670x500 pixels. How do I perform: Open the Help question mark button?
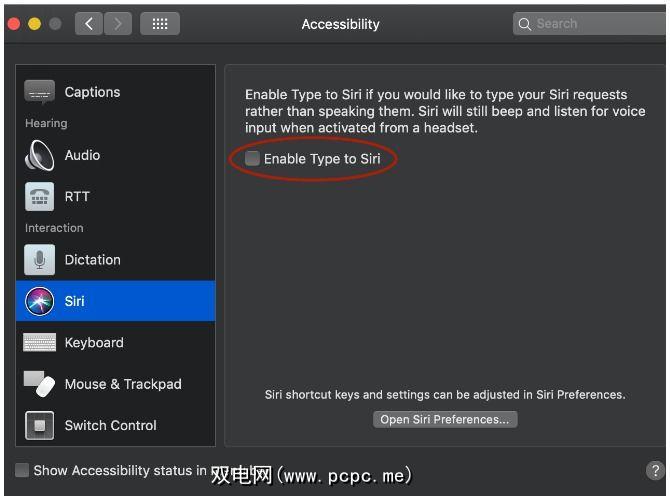[656, 470]
